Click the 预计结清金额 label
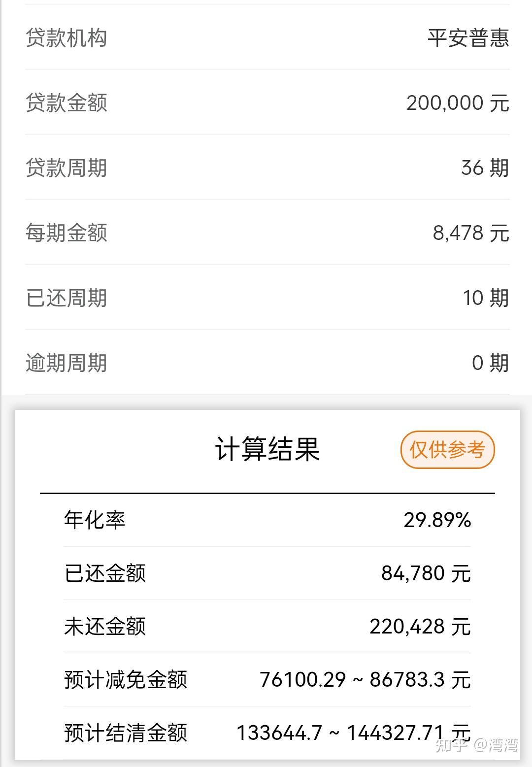This screenshot has width=532, height=767. pyautogui.click(x=126, y=733)
